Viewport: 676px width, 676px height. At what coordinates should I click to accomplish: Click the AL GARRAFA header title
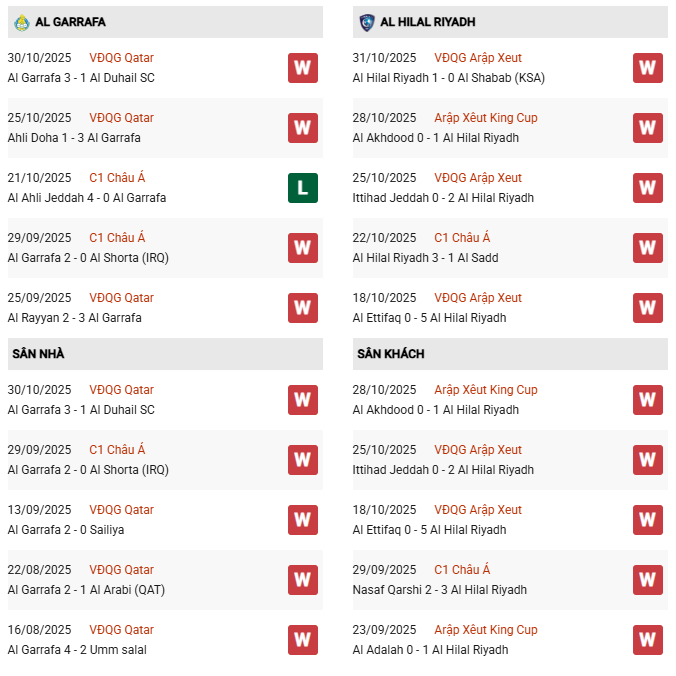click(70, 22)
